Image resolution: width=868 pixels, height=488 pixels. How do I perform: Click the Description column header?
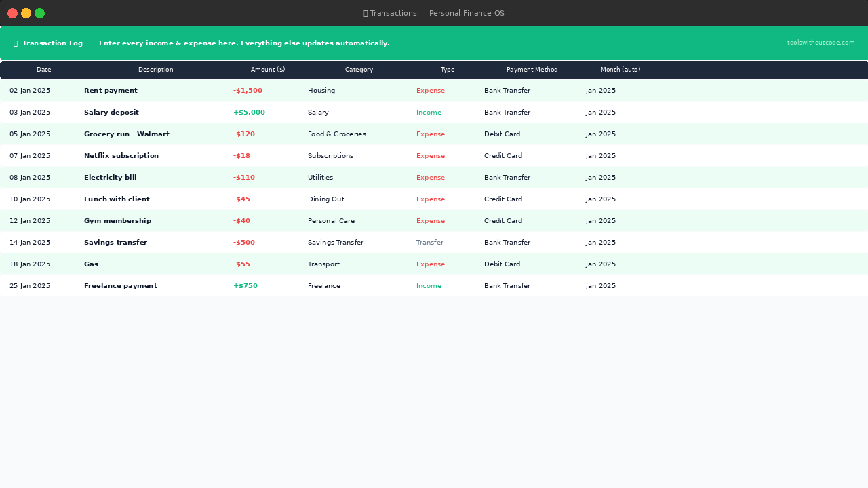pos(156,70)
